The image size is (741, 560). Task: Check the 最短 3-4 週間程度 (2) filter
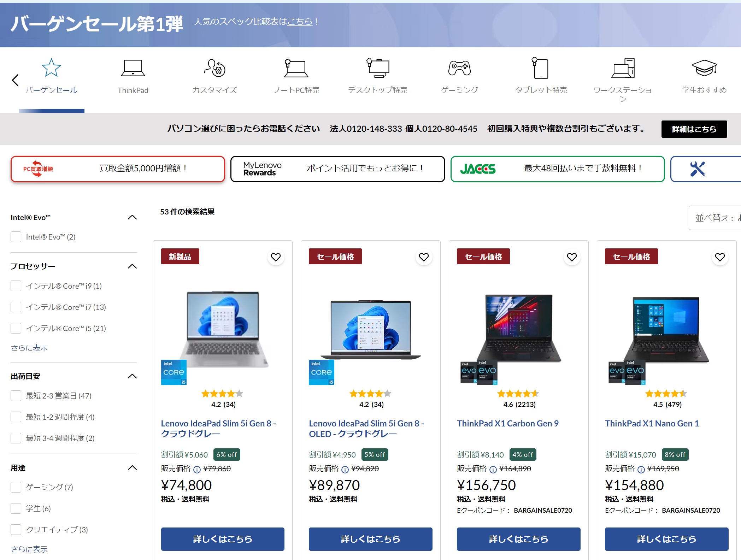[16, 438]
